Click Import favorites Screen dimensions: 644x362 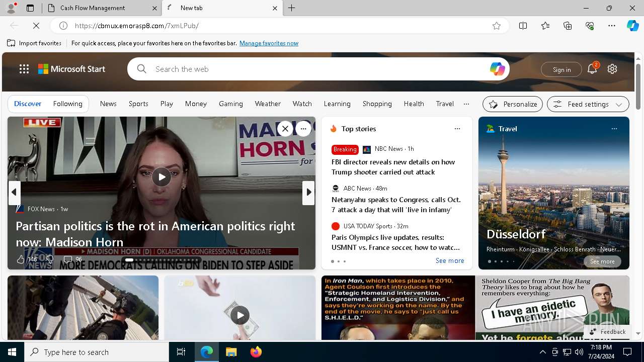click(34, 43)
